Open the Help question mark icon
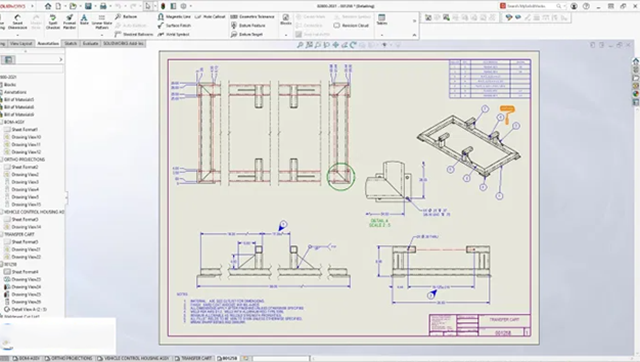The height and width of the screenshot is (362, 640). [586, 6]
